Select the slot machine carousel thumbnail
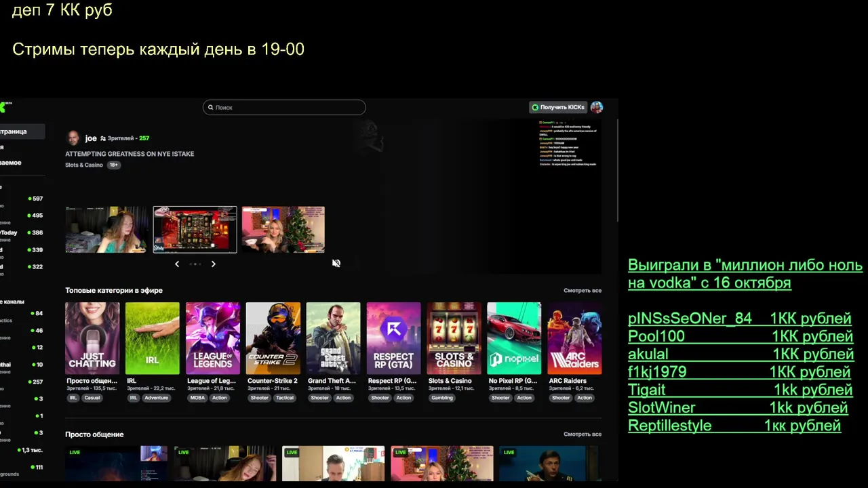The height and width of the screenshot is (488, 868). click(195, 230)
